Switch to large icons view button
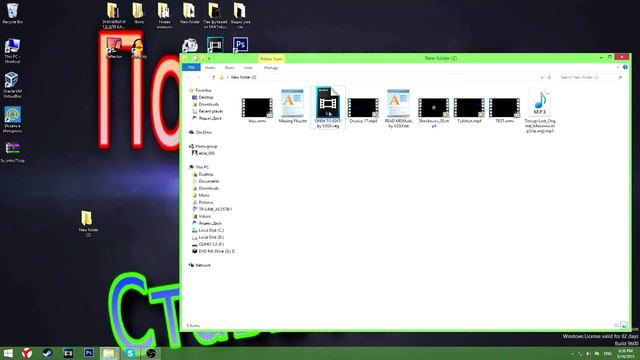 click(624, 325)
